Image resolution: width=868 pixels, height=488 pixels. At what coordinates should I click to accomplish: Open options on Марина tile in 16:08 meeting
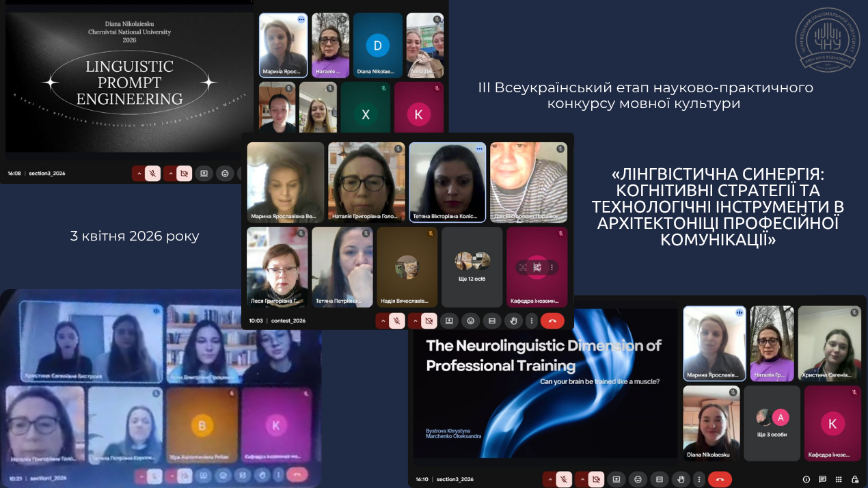301,20
